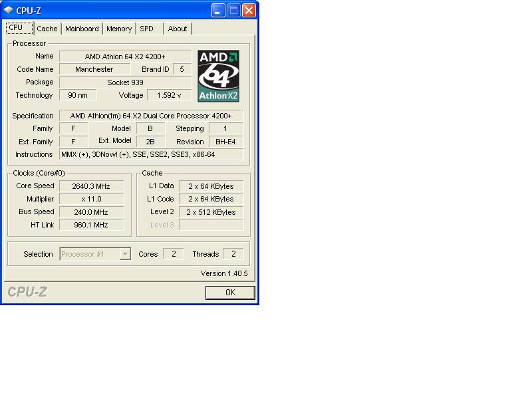Expand the Processor #1 selection dropdown arrow

pyautogui.click(x=125, y=254)
